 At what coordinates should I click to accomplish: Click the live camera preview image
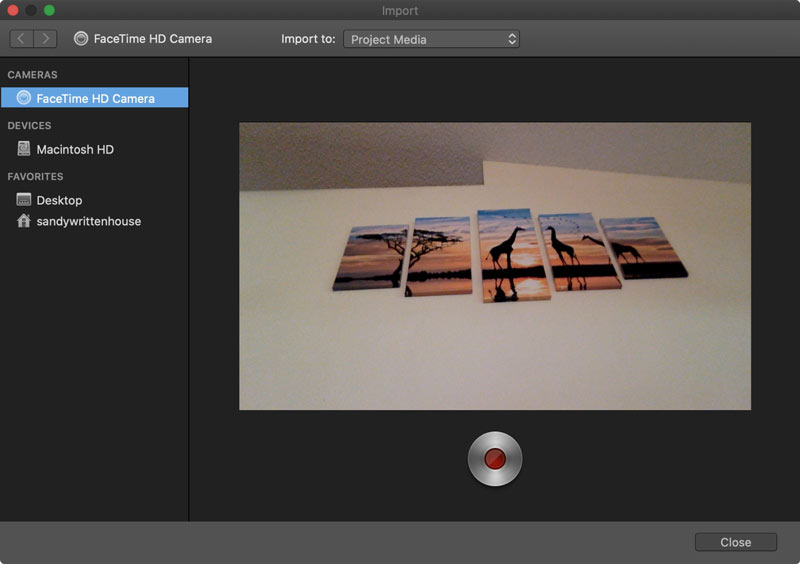[494, 266]
